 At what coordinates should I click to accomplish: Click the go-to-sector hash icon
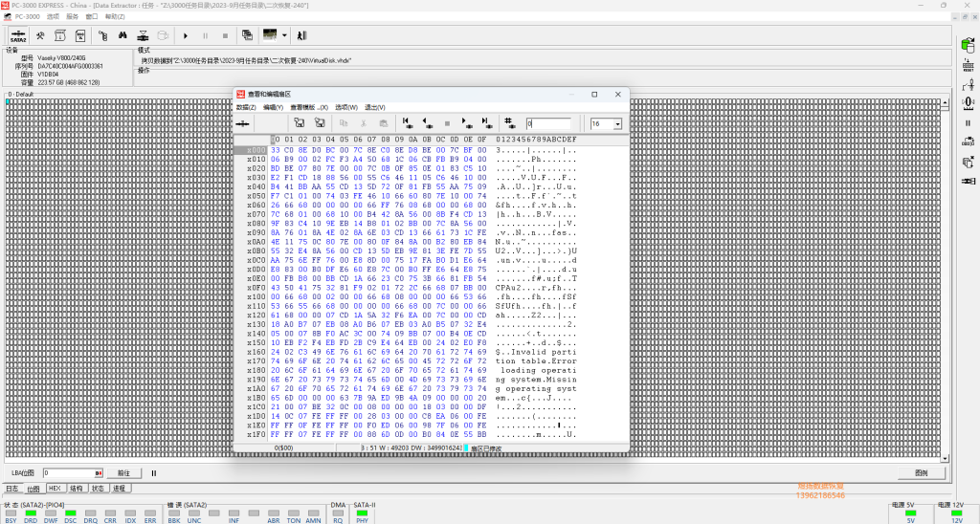510,123
